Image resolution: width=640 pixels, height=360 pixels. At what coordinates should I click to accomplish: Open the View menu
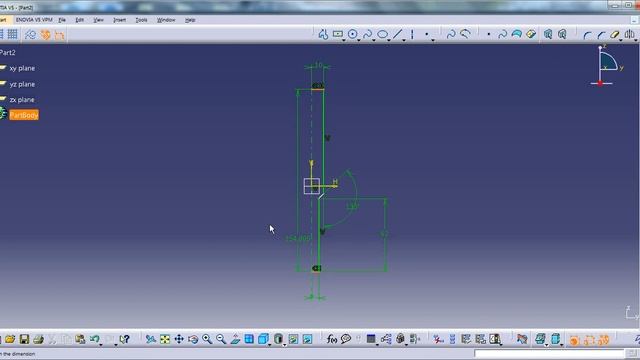point(98,20)
